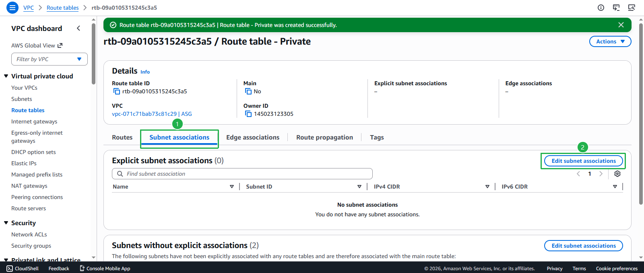Open Route servers in sidebar

29,208
